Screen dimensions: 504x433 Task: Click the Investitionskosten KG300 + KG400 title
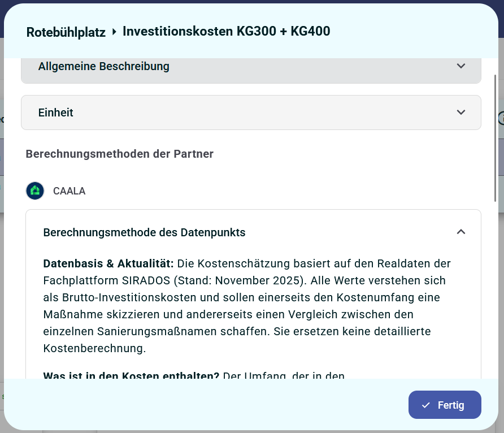[226, 31]
